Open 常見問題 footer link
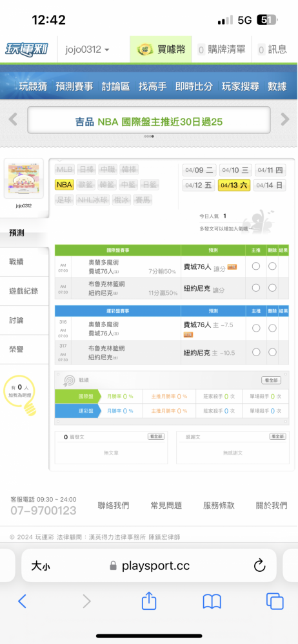Screen dimensions: 298x644 [166, 506]
